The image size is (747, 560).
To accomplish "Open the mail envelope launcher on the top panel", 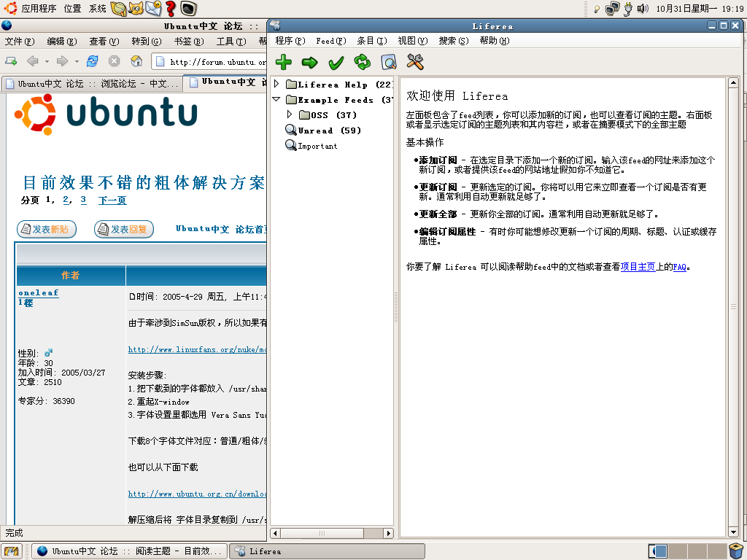I will pos(153,8).
